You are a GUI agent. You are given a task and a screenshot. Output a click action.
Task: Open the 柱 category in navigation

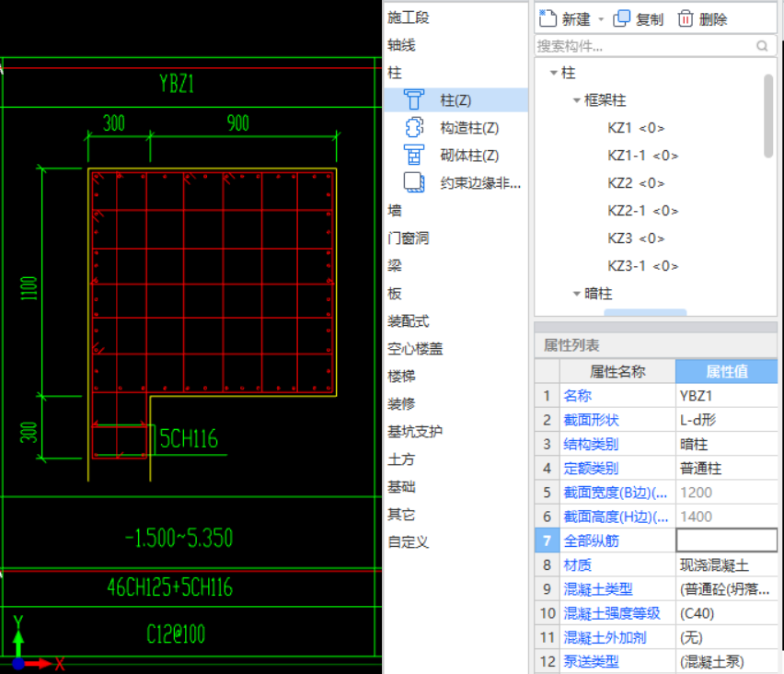pos(395,73)
